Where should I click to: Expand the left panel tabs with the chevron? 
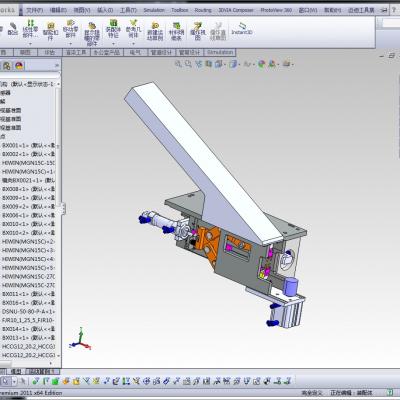(57, 66)
